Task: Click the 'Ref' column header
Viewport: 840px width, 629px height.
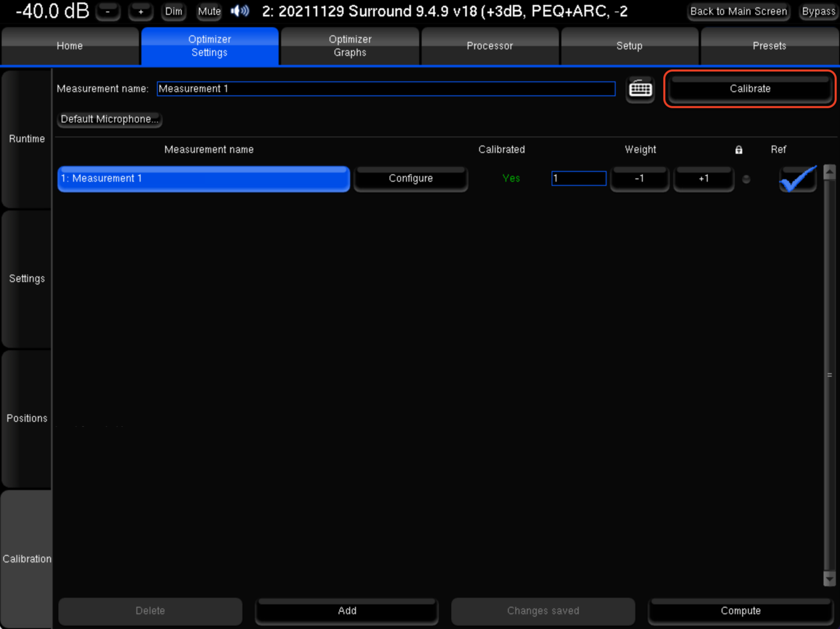Action: tap(778, 150)
